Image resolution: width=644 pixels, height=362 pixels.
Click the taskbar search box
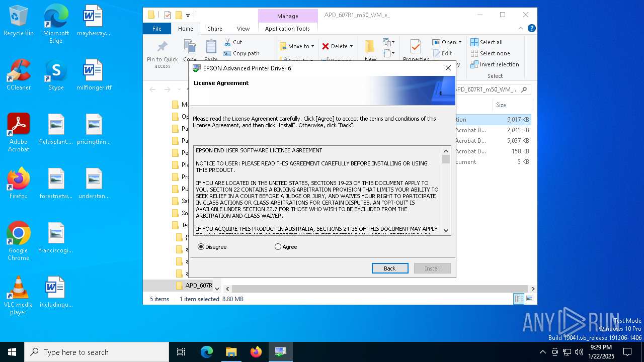point(97,352)
